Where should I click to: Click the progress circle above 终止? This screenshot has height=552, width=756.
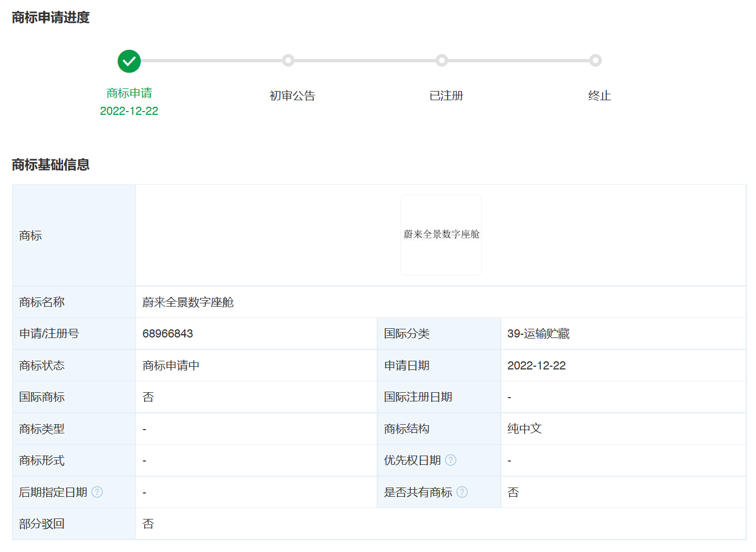596,60
